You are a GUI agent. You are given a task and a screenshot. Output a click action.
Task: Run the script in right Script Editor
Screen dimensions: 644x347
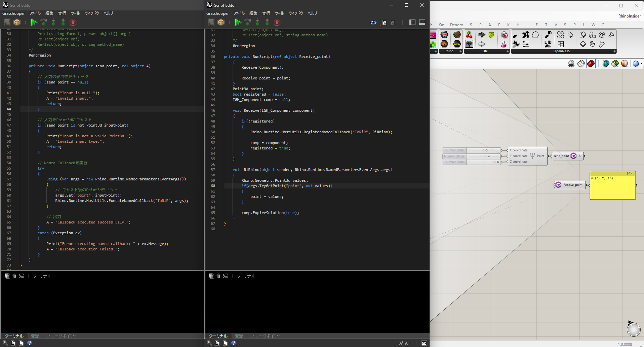click(238, 22)
